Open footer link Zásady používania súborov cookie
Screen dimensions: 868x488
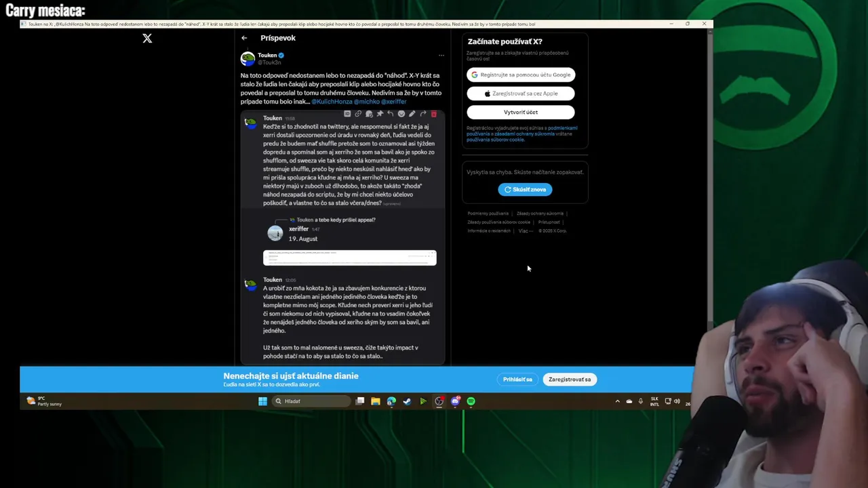coord(498,222)
